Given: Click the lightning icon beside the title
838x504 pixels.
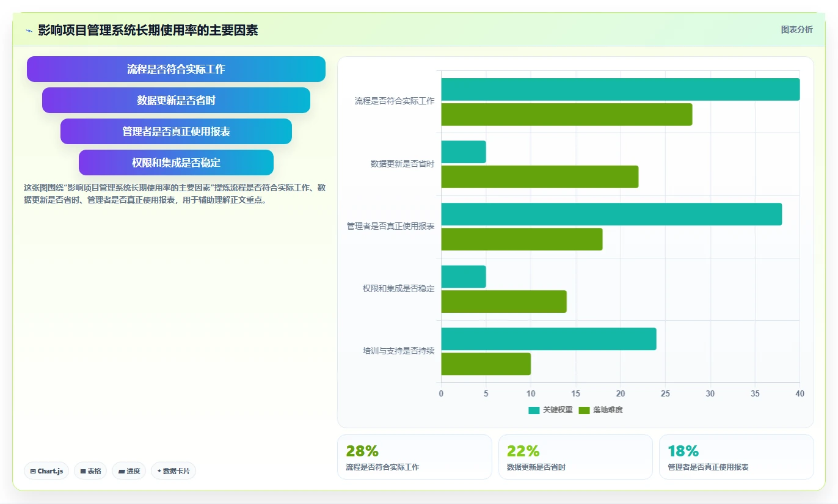Looking at the screenshot, I should tap(29, 31).
